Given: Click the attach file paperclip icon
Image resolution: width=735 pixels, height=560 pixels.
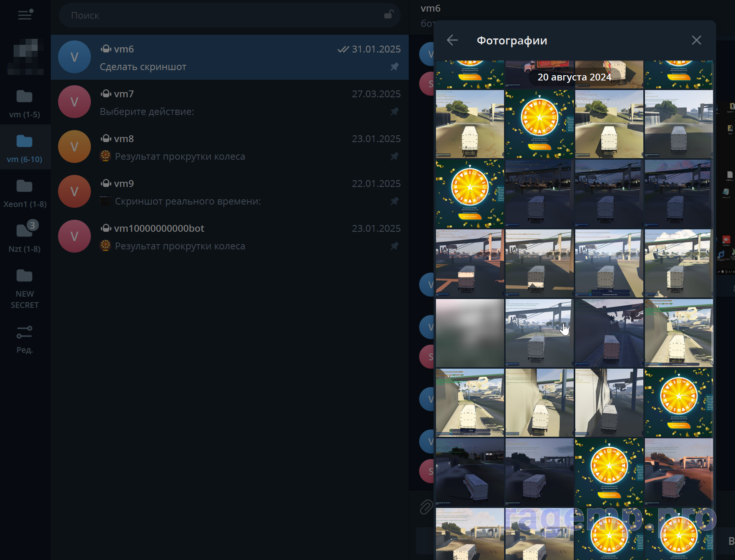Looking at the screenshot, I should pyautogui.click(x=426, y=507).
